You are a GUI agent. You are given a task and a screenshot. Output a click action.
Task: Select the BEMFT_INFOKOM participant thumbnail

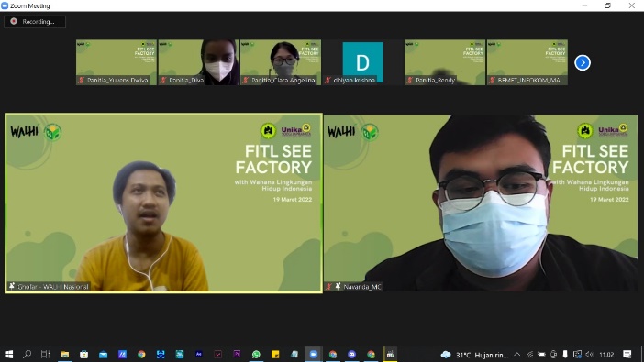(527, 62)
